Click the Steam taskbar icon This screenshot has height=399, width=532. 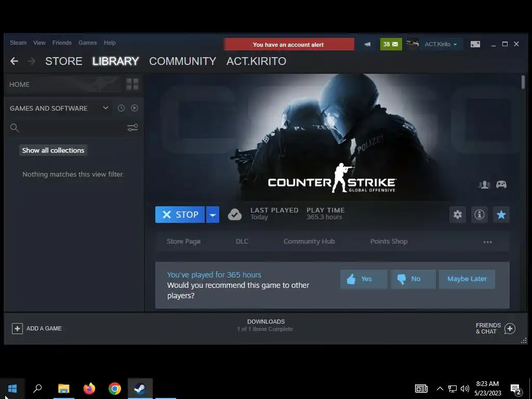click(x=140, y=389)
